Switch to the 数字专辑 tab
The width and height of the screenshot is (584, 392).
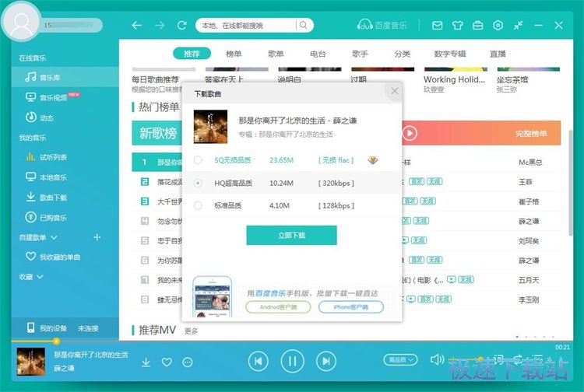[450, 54]
